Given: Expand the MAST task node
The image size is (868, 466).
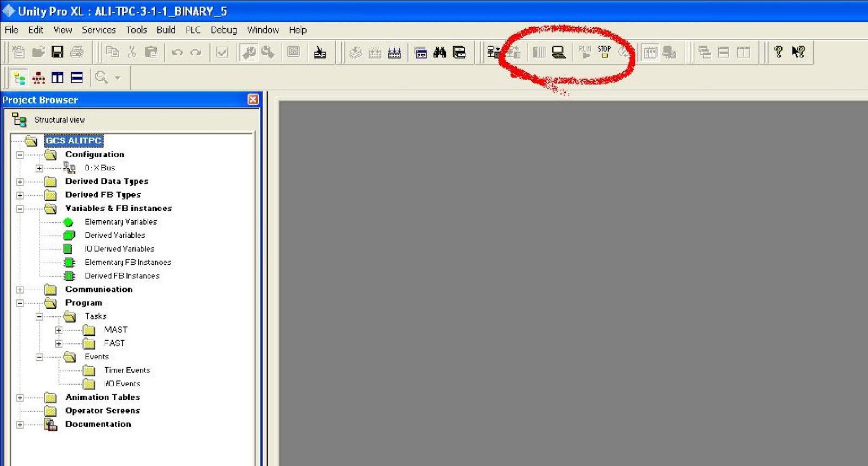Looking at the screenshot, I should pos(59,330).
